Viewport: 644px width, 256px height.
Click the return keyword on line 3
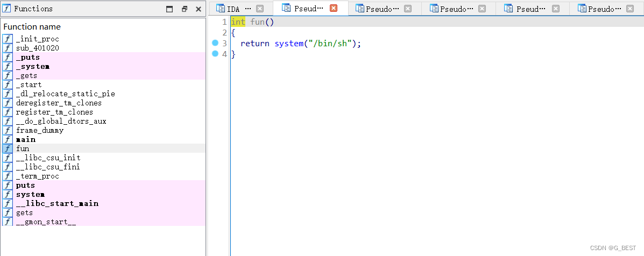click(x=255, y=44)
